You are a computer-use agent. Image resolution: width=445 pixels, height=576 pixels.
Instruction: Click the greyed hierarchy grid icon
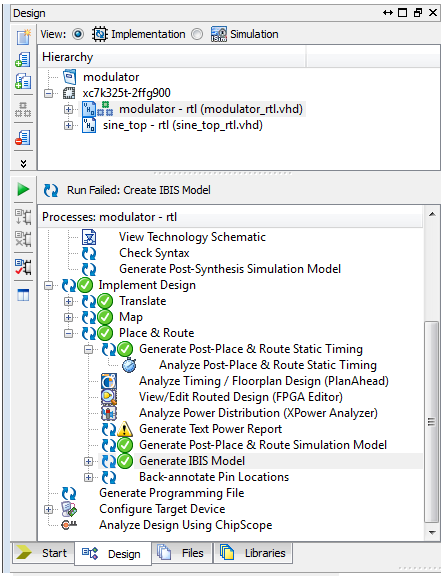[x=23, y=109]
